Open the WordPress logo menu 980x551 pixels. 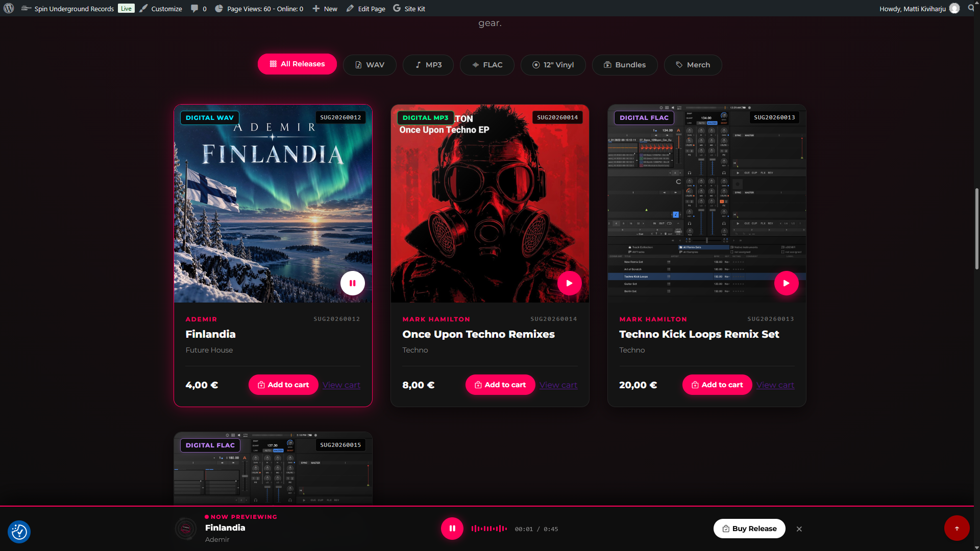click(x=9, y=8)
